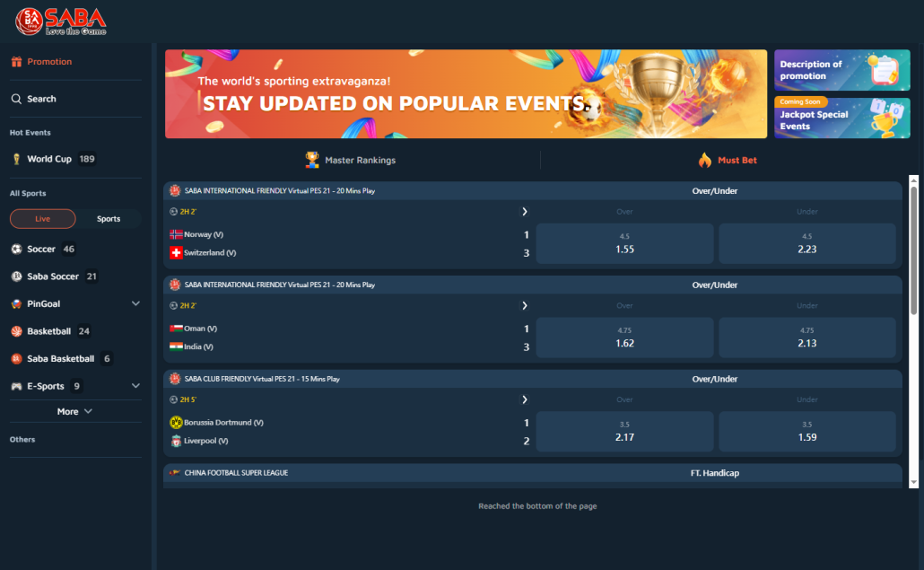Open the Must Bet tab
The image size is (924, 570).
[728, 160]
